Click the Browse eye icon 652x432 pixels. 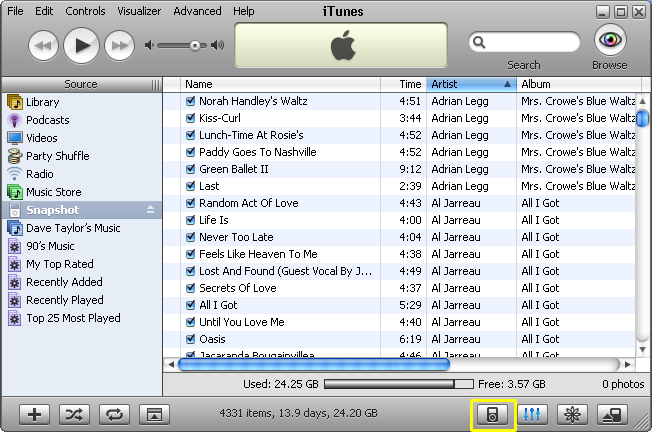click(610, 40)
